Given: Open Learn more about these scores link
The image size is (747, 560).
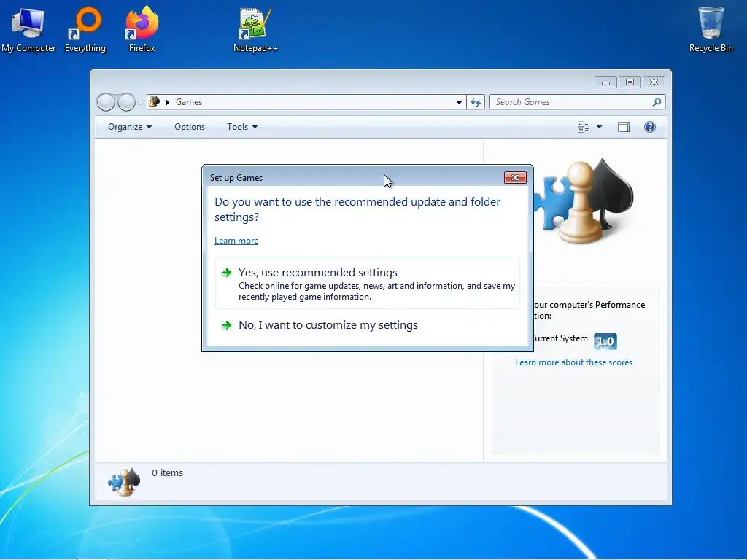Looking at the screenshot, I should [573, 362].
